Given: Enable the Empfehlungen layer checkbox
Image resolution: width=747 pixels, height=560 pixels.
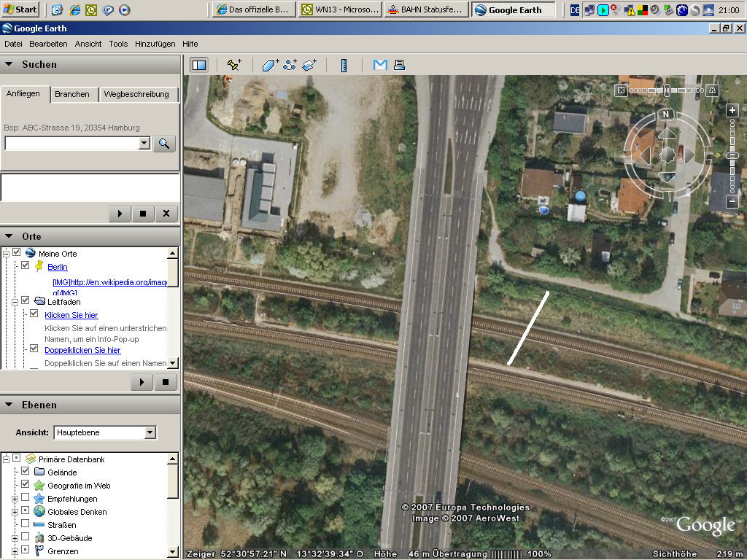Looking at the screenshot, I should pos(26,497).
